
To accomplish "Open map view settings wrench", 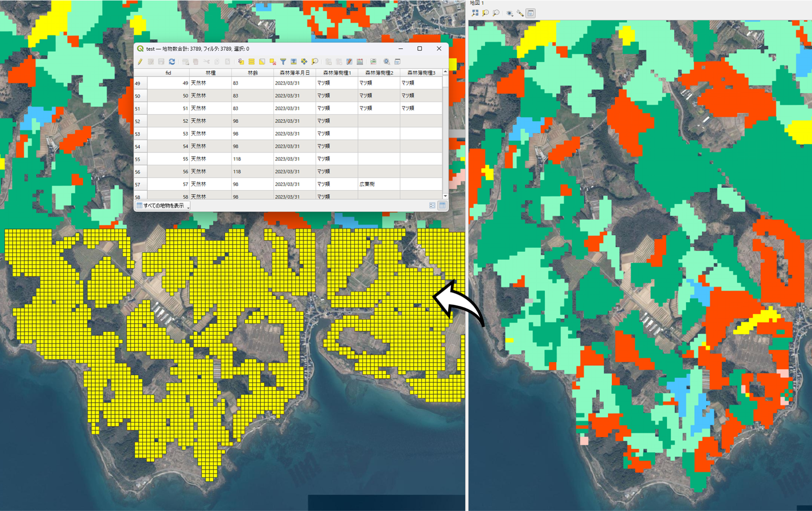I will [520, 13].
